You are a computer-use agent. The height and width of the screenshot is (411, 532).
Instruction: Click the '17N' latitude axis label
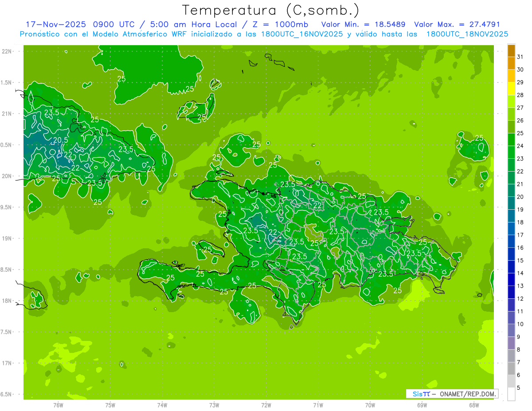coord(7,363)
